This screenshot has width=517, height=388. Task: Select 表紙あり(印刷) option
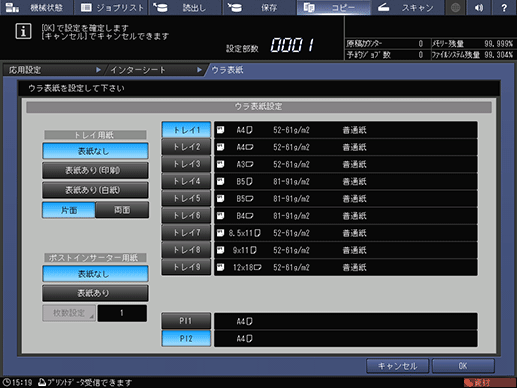95,171
